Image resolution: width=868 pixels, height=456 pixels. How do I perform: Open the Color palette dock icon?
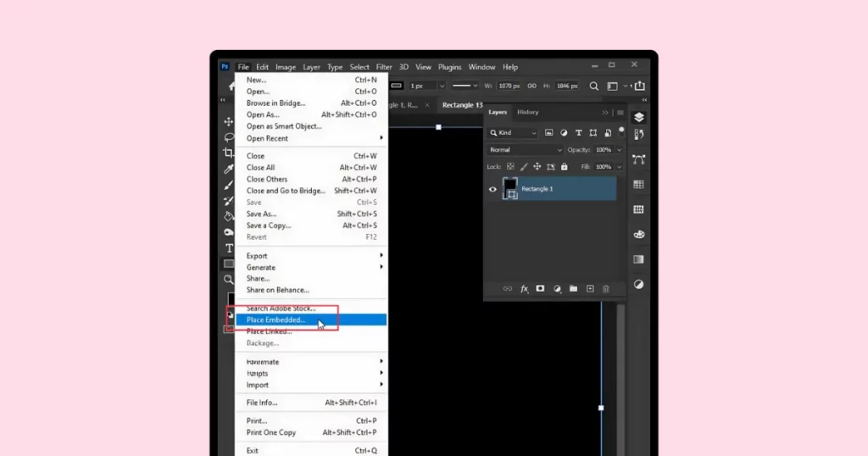pos(639,235)
